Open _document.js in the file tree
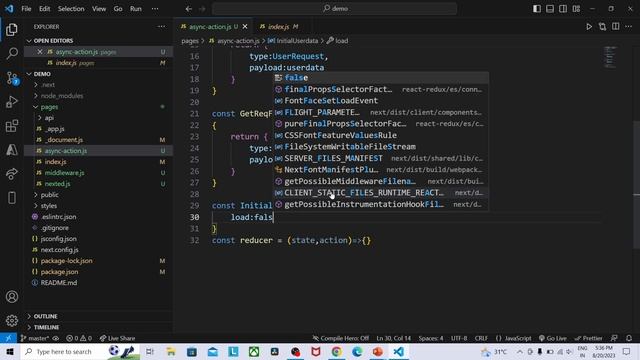This screenshot has width=640, height=360. 64,140
